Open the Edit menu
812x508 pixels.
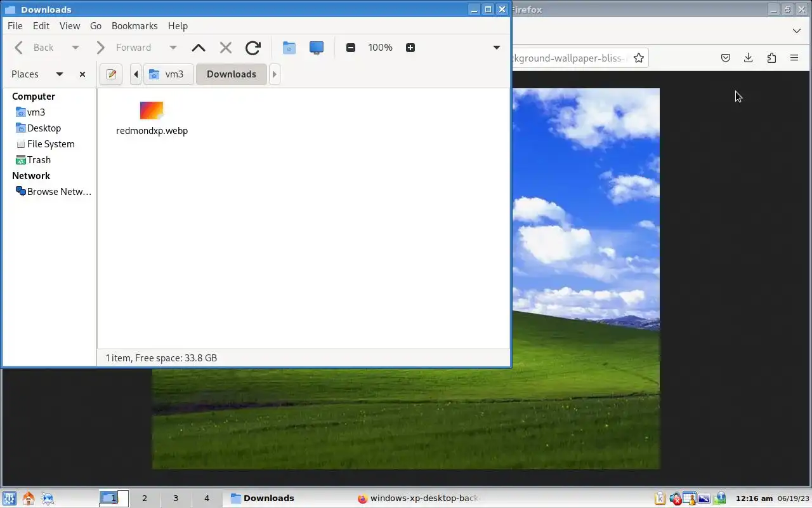[41, 26]
